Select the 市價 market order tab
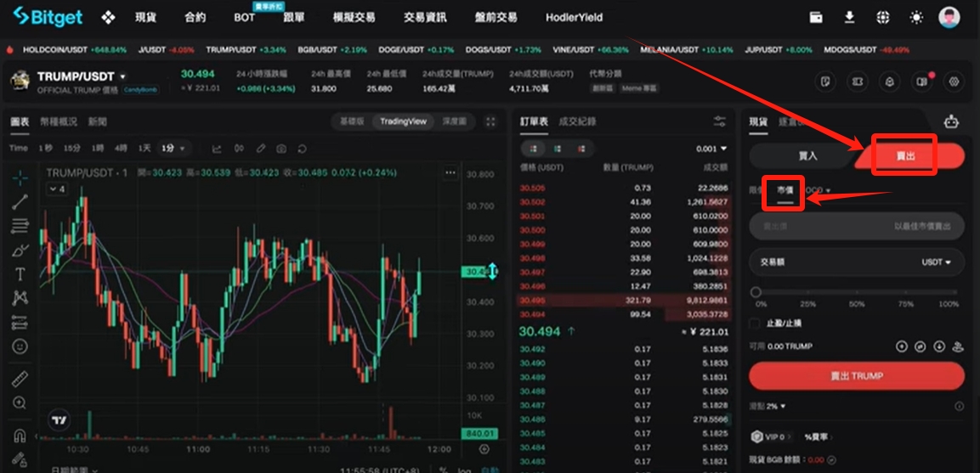The image size is (980, 473). click(x=785, y=190)
